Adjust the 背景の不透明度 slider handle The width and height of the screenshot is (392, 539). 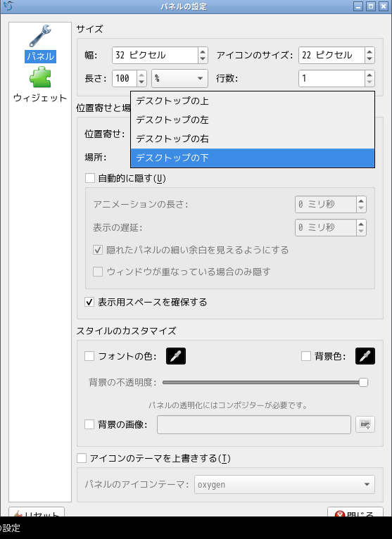coord(363,382)
